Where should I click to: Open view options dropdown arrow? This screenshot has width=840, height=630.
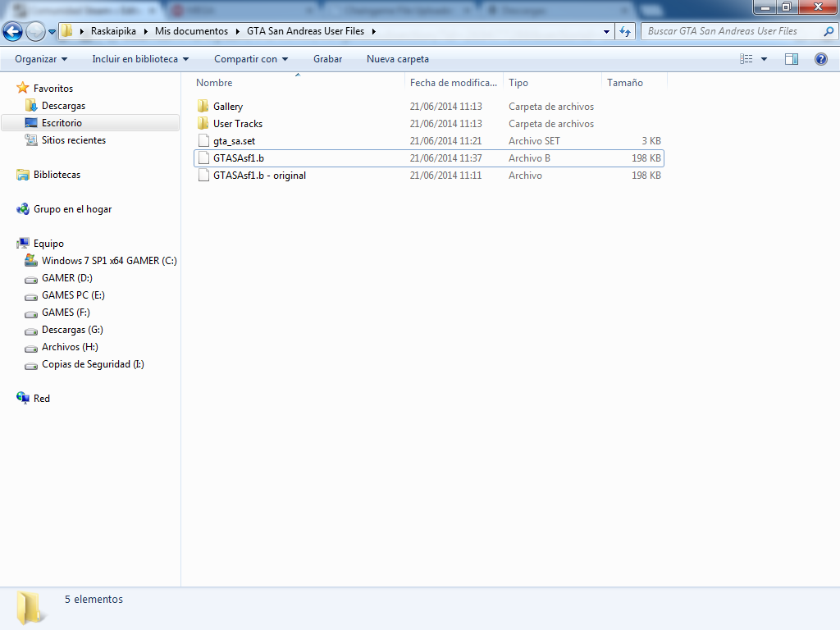pyautogui.click(x=764, y=59)
